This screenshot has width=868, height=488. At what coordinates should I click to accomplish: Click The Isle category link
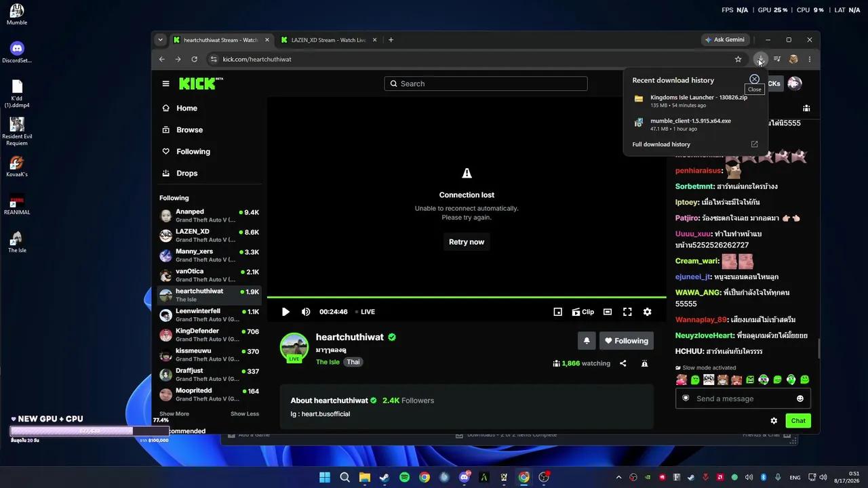328,362
